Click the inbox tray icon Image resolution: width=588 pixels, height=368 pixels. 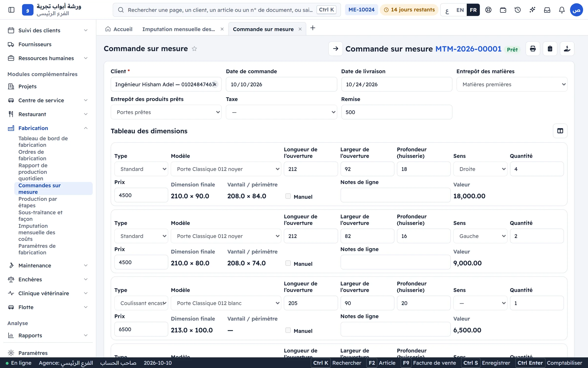[x=547, y=10]
